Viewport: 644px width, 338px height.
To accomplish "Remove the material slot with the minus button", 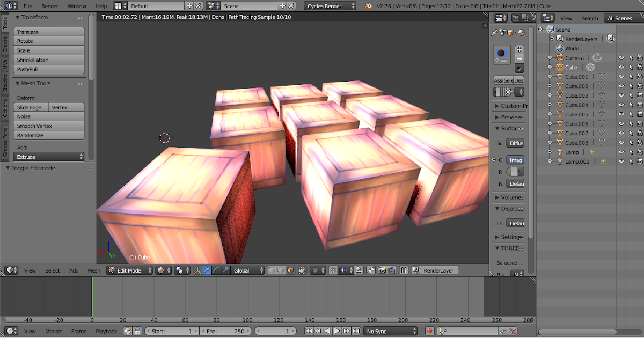I will [x=519, y=58].
